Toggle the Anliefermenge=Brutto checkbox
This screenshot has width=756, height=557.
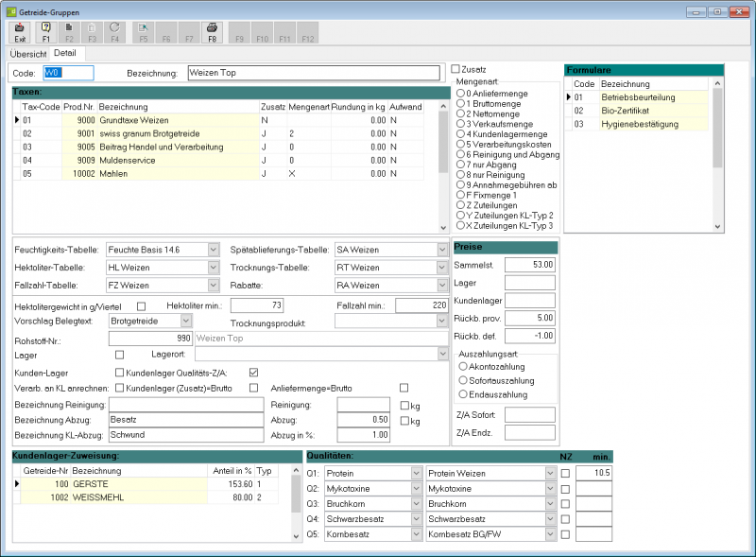tap(404, 388)
